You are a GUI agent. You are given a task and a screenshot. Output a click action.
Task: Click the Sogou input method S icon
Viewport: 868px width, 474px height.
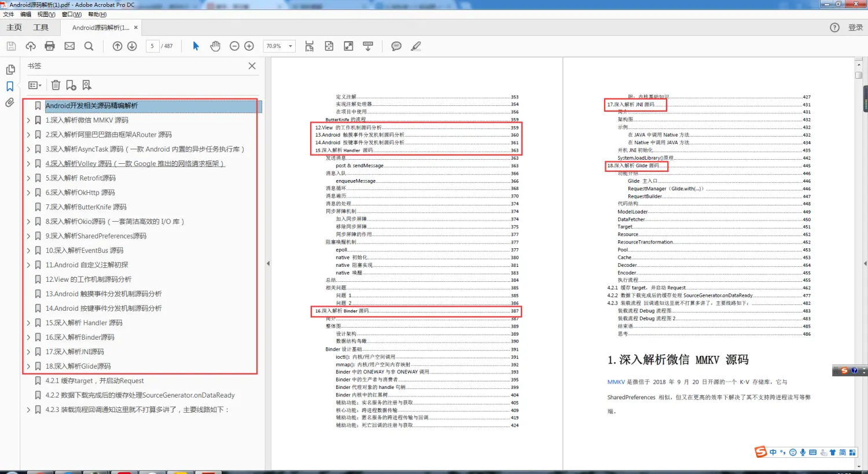tap(761, 452)
